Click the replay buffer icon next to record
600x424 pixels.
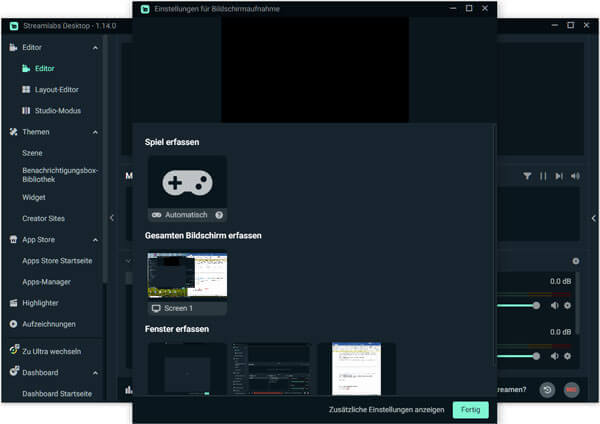pos(547,390)
